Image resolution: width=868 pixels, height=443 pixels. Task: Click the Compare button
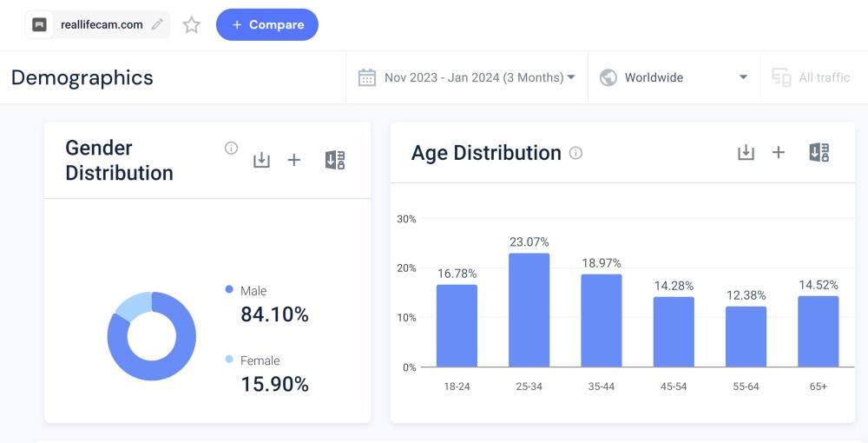pyautogui.click(x=266, y=24)
